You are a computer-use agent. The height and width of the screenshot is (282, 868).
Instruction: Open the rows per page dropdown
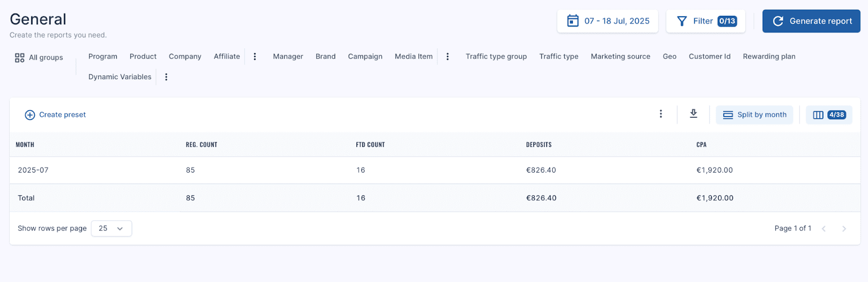[112, 228]
